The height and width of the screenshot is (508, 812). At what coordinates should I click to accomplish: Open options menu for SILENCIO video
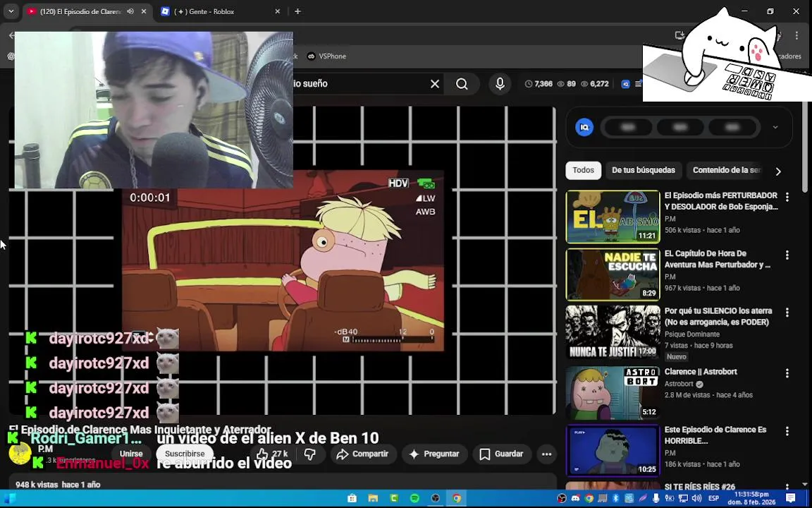[x=787, y=313]
